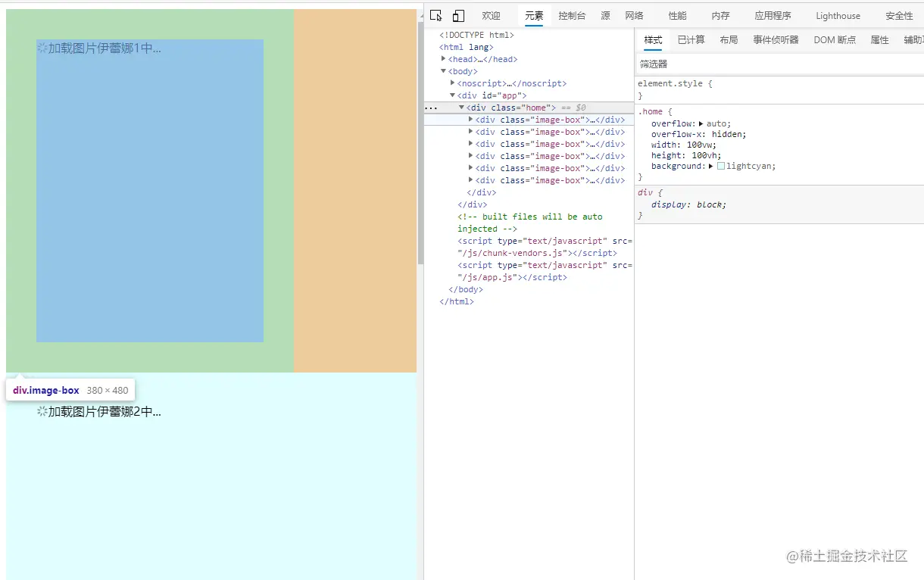Open the 内存 tab
Screen dimensions: 924x580
point(721,16)
